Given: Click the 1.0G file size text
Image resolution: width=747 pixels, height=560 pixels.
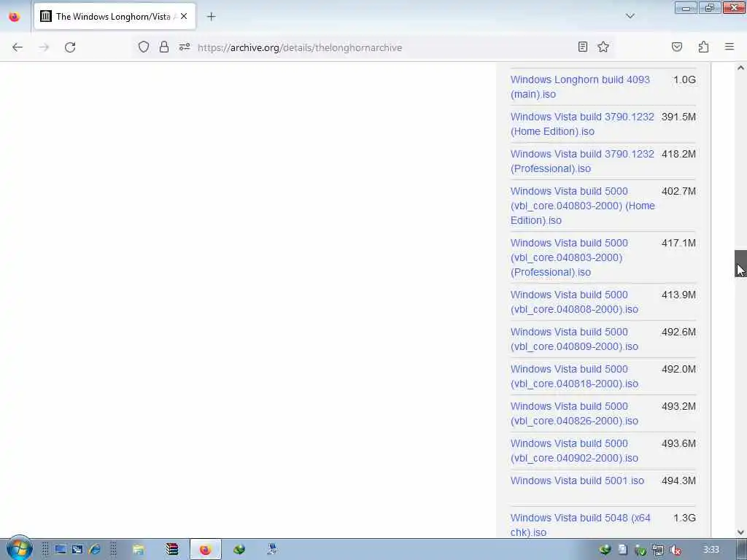Looking at the screenshot, I should (684, 79).
